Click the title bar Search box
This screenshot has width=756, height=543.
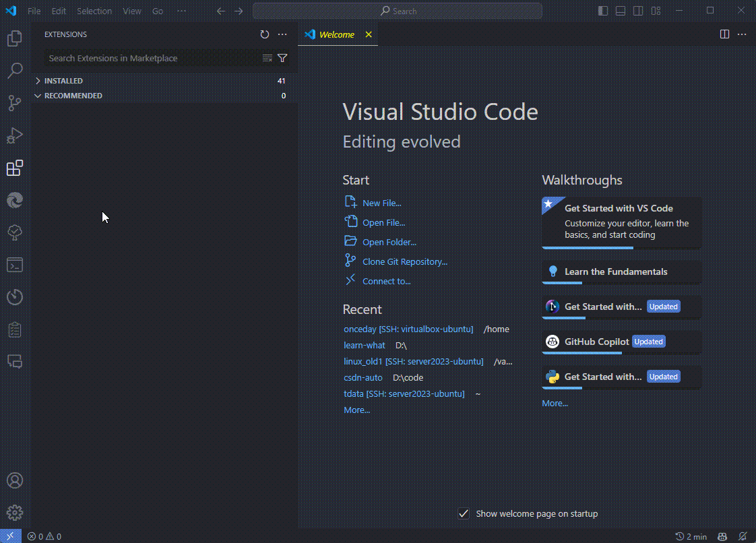pyautogui.click(x=398, y=11)
